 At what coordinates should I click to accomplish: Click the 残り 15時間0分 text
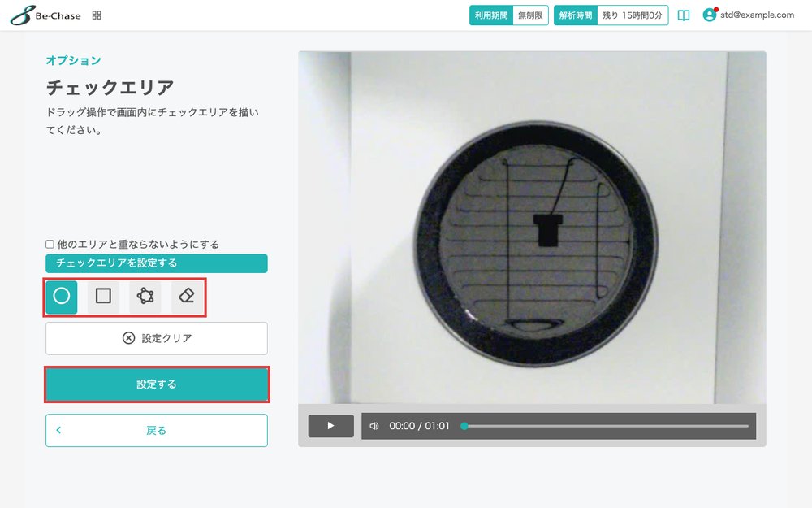(633, 15)
